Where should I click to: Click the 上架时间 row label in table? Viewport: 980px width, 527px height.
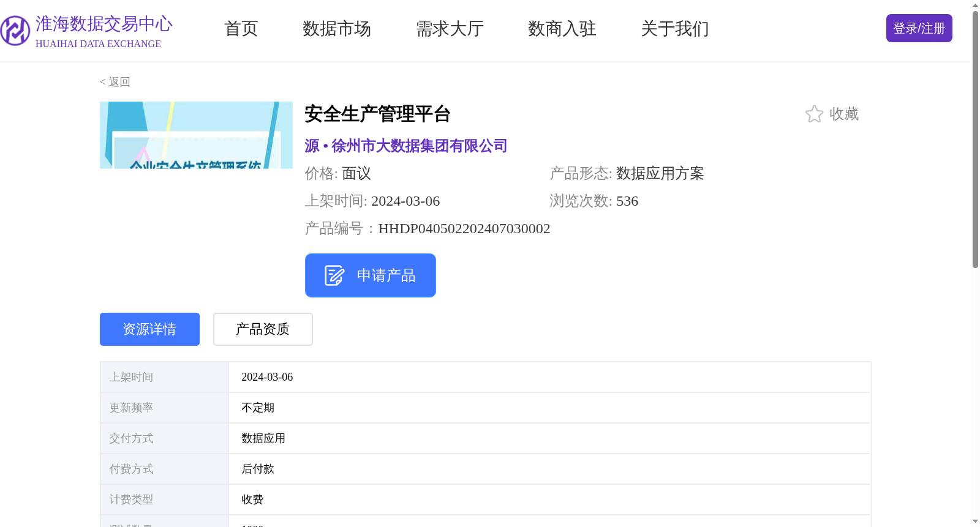pos(131,377)
